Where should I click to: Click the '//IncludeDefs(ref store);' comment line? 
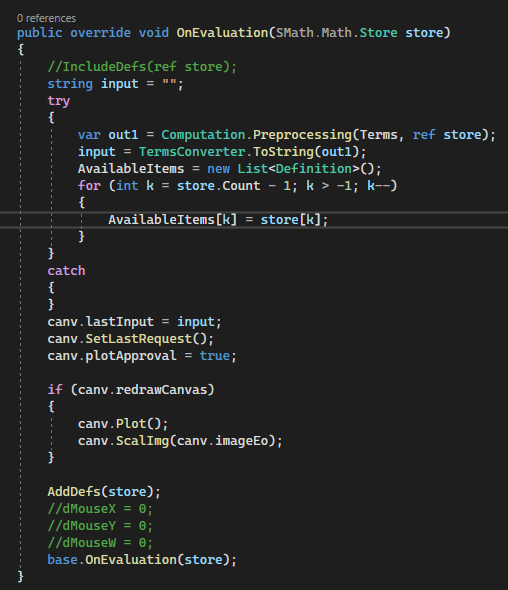coord(142,67)
